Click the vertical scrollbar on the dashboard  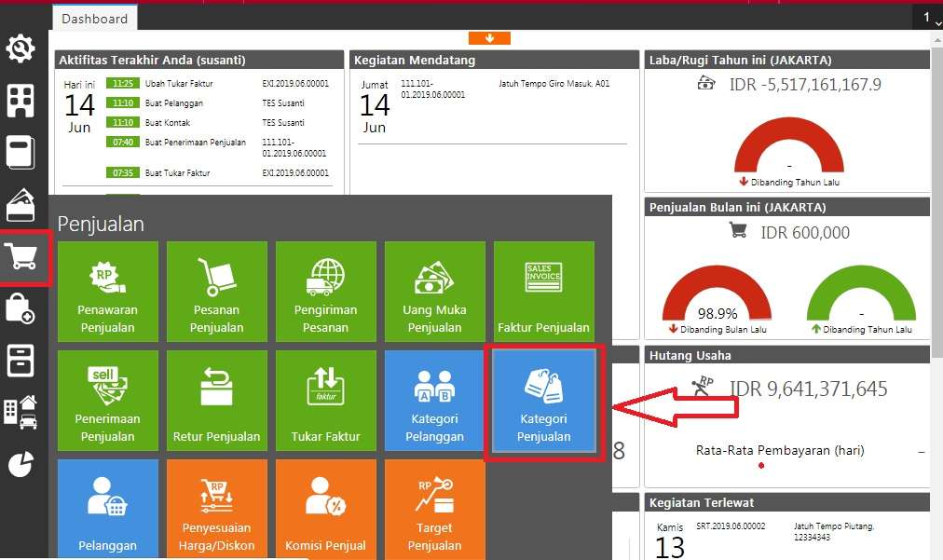(937, 204)
